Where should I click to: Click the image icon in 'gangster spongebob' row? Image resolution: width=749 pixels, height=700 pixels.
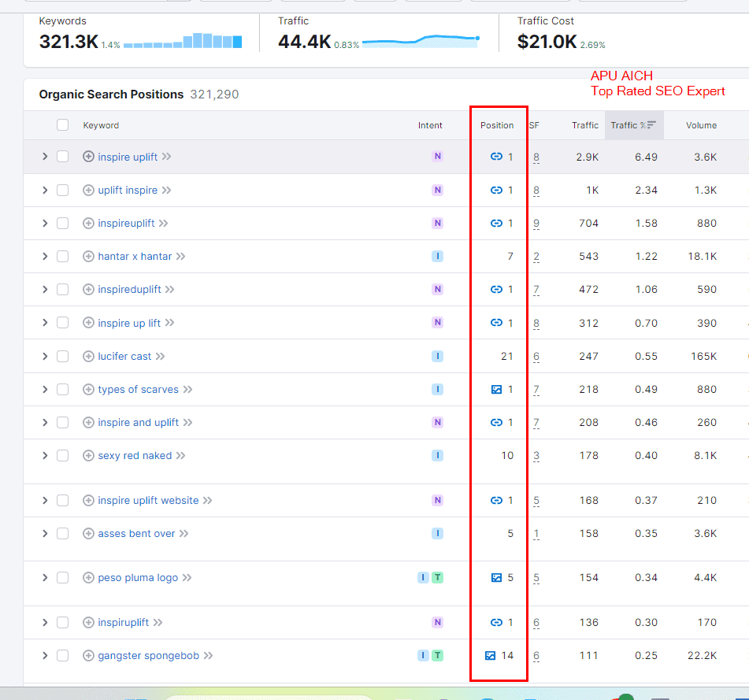pyautogui.click(x=490, y=655)
